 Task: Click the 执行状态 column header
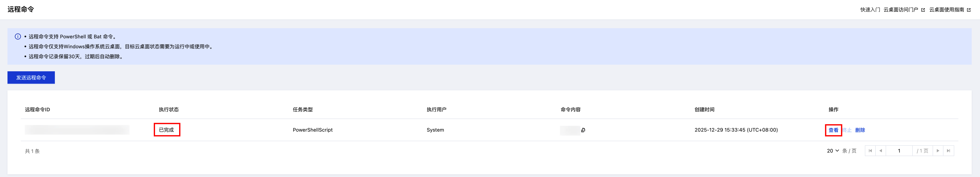[169, 109]
